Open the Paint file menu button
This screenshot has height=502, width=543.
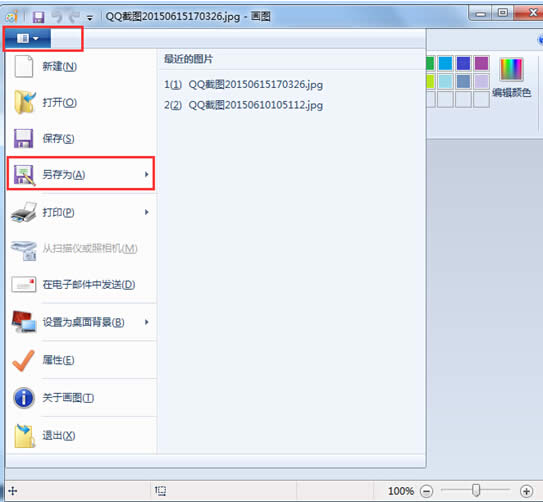(x=28, y=38)
